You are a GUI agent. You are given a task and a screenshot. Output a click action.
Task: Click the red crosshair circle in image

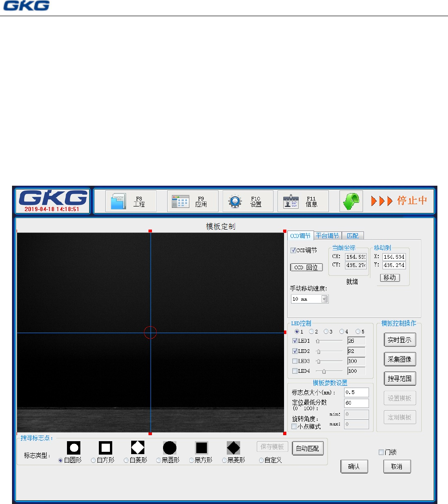click(x=150, y=332)
